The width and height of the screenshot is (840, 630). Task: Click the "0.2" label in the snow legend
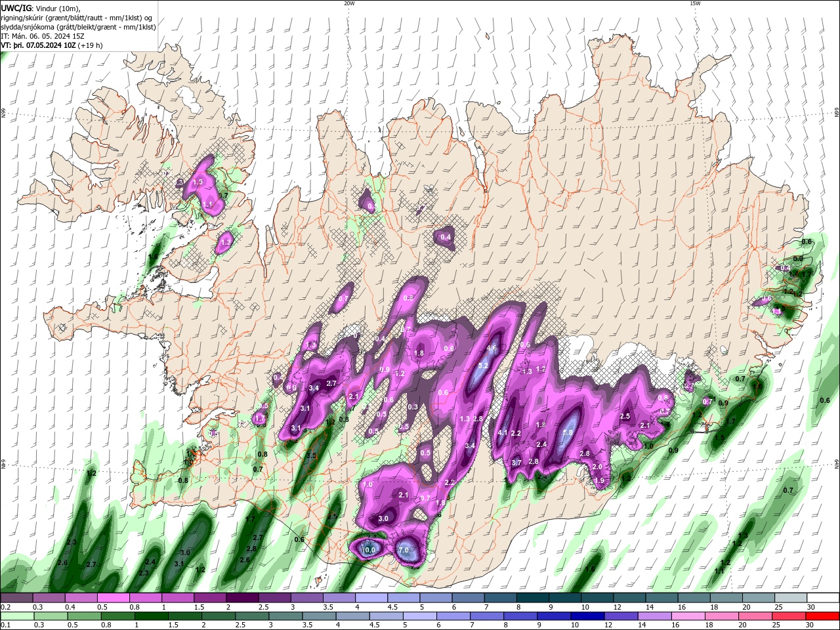coord(5,607)
